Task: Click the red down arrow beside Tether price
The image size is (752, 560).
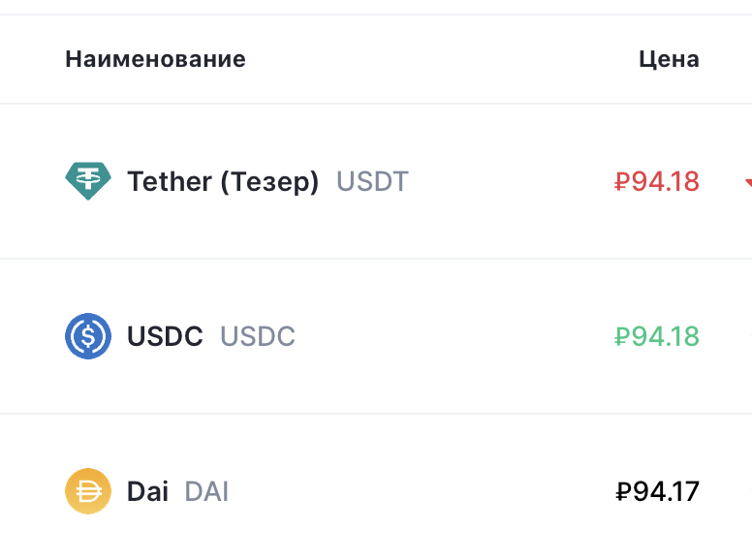Action: [x=749, y=182]
